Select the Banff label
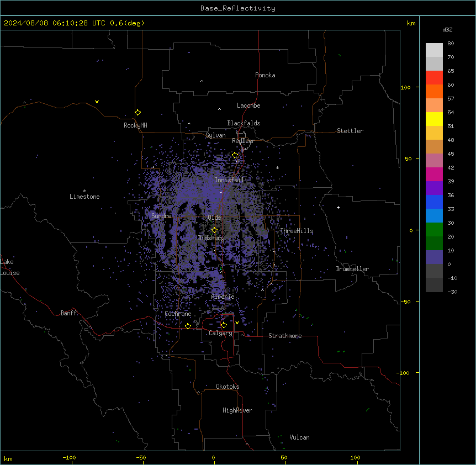 pyautogui.click(x=68, y=313)
